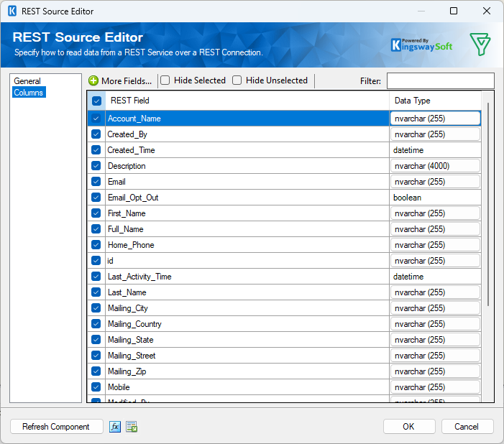This screenshot has height=444, width=504.
Task: Select the Home_Phone field row
Action: click(247, 245)
